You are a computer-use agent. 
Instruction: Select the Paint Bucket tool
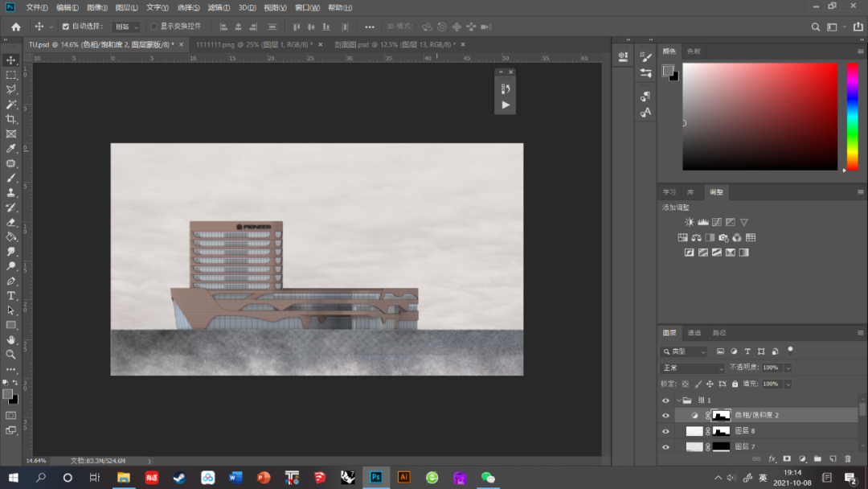click(x=11, y=237)
